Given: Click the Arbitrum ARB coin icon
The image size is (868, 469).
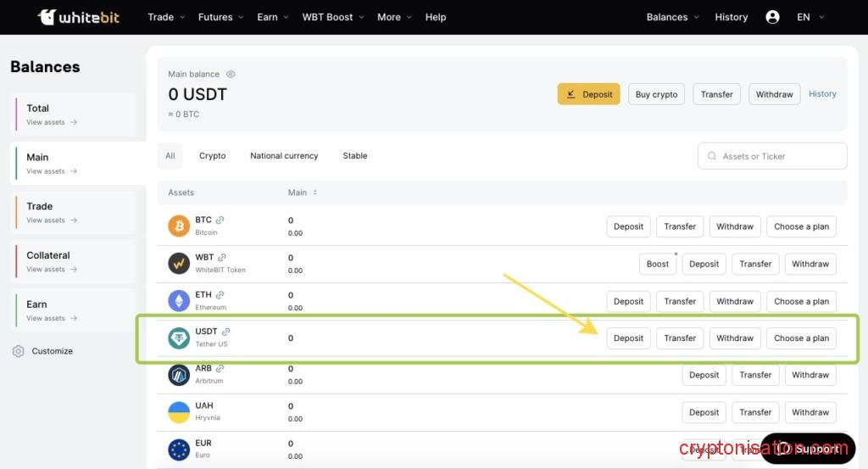Looking at the screenshot, I should point(179,375).
